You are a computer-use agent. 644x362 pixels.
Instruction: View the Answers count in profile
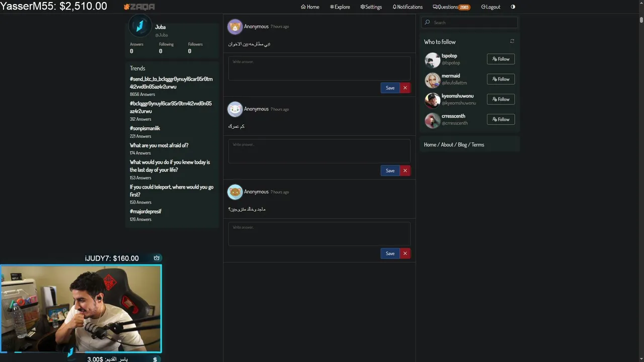click(x=136, y=48)
